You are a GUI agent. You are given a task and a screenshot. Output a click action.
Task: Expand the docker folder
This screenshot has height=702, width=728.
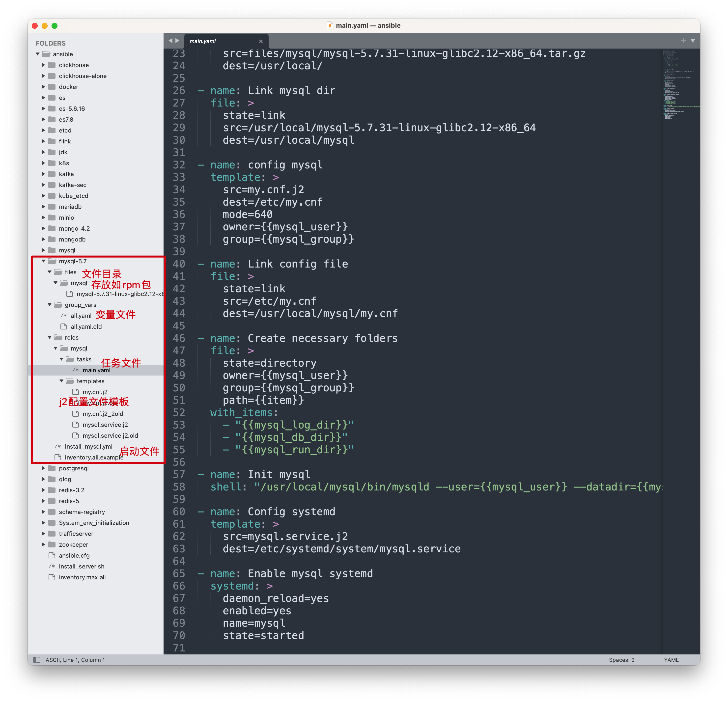(43, 87)
